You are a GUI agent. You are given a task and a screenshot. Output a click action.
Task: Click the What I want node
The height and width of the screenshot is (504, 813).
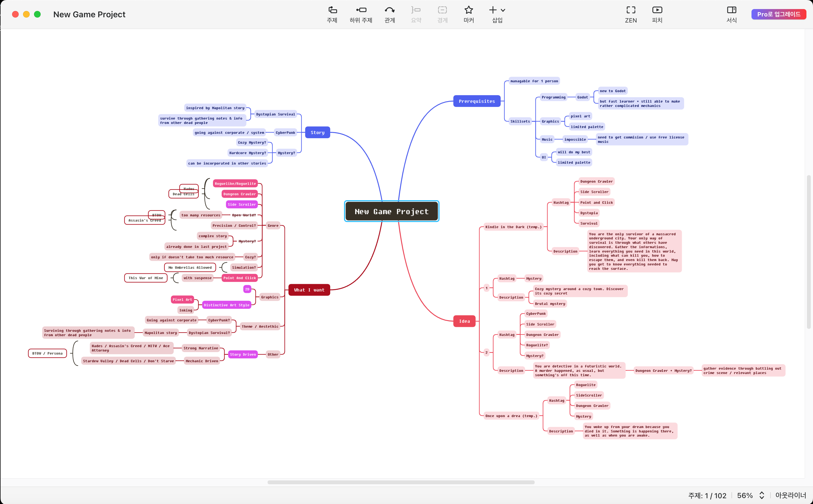pyautogui.click(x=309, y=290)
